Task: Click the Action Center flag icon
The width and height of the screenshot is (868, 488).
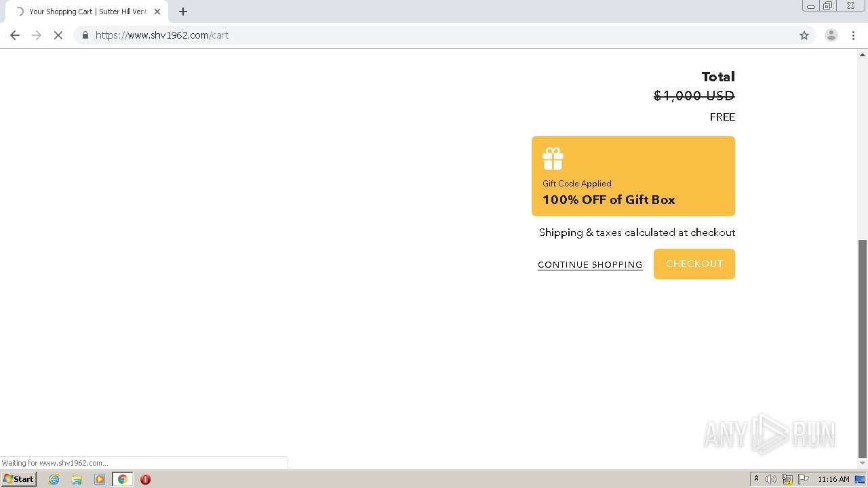Action: point(804,479)
